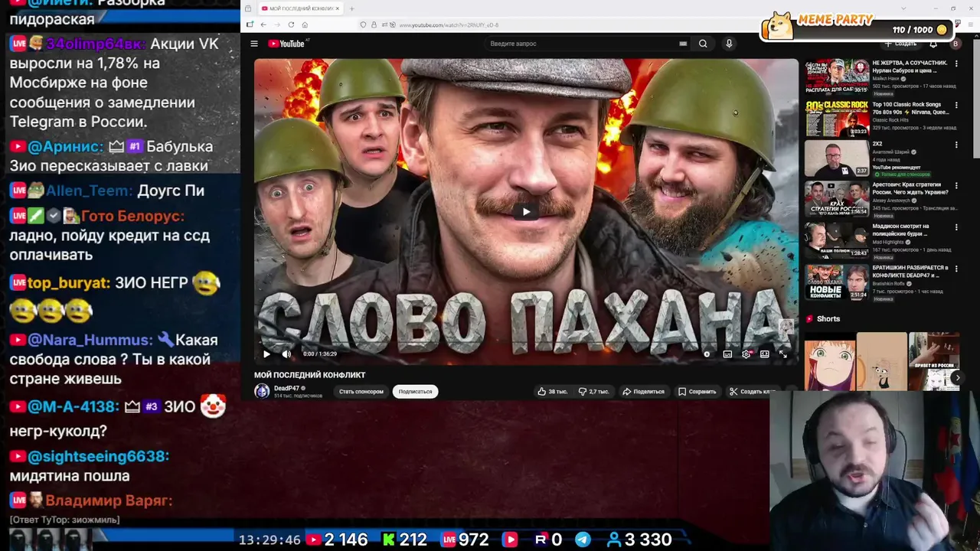The height and width of the screenshot is (551, 980).
Task: Open НЕ ЖЕРТВА, А СОУЧАСТНИК video thumbnail
Action: click(x=836, y=76)
